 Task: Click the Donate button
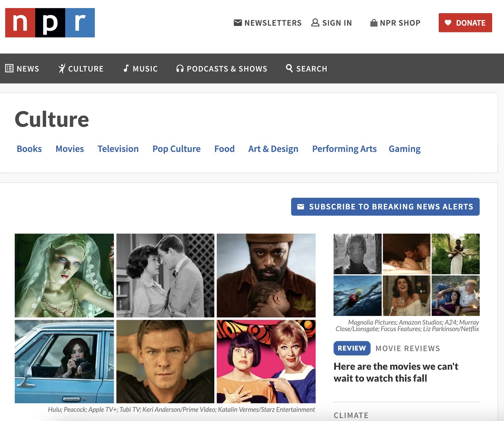coord(465,23)
